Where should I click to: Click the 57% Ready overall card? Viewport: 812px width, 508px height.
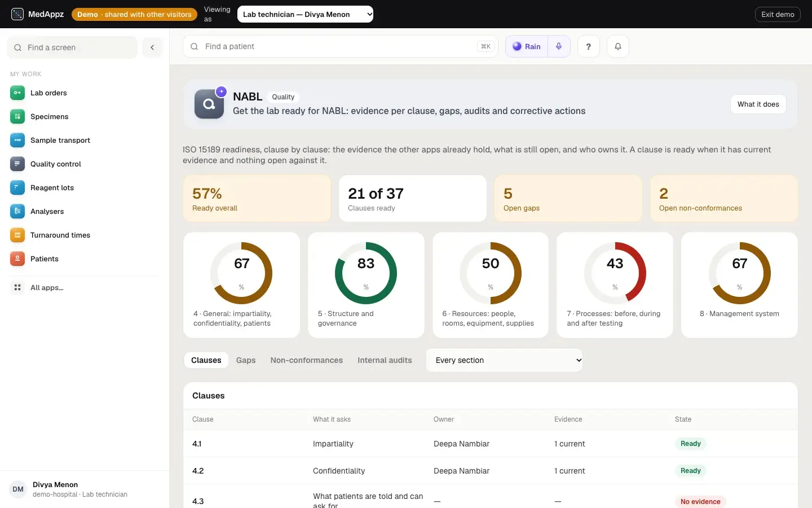[257, 198]
